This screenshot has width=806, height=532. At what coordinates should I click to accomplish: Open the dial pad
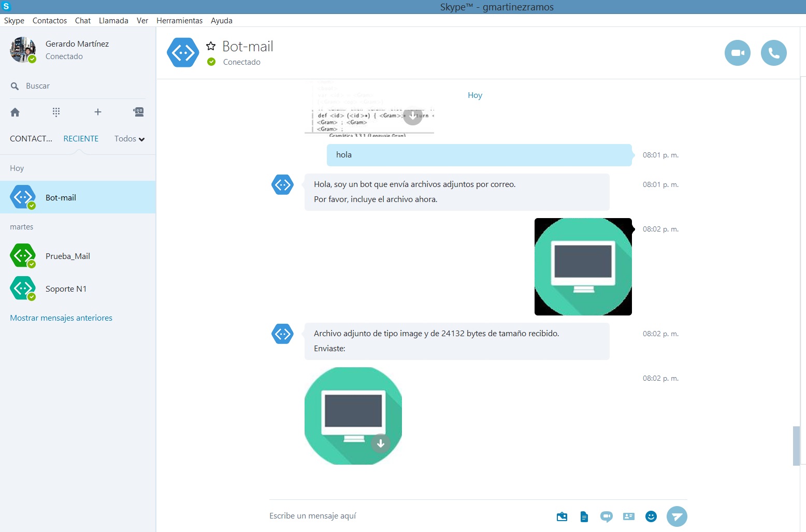click(x=56, y=112)
